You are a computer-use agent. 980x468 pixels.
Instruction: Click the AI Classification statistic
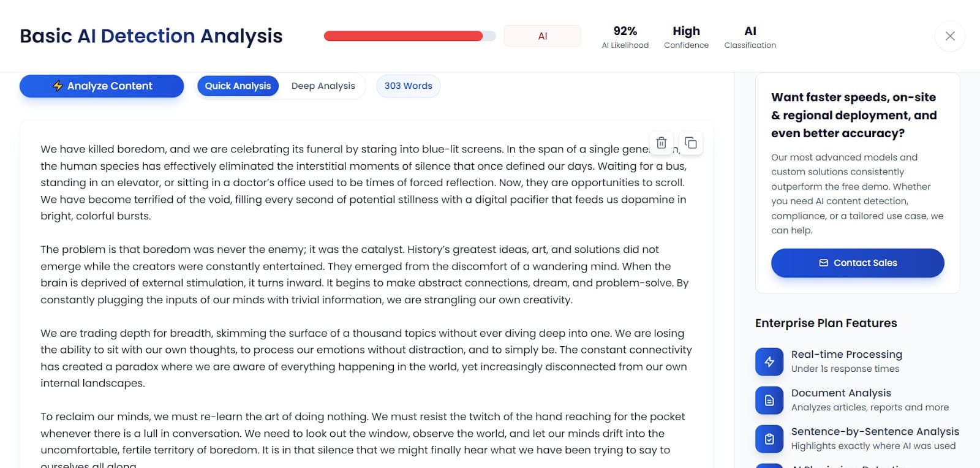[750, 37]
